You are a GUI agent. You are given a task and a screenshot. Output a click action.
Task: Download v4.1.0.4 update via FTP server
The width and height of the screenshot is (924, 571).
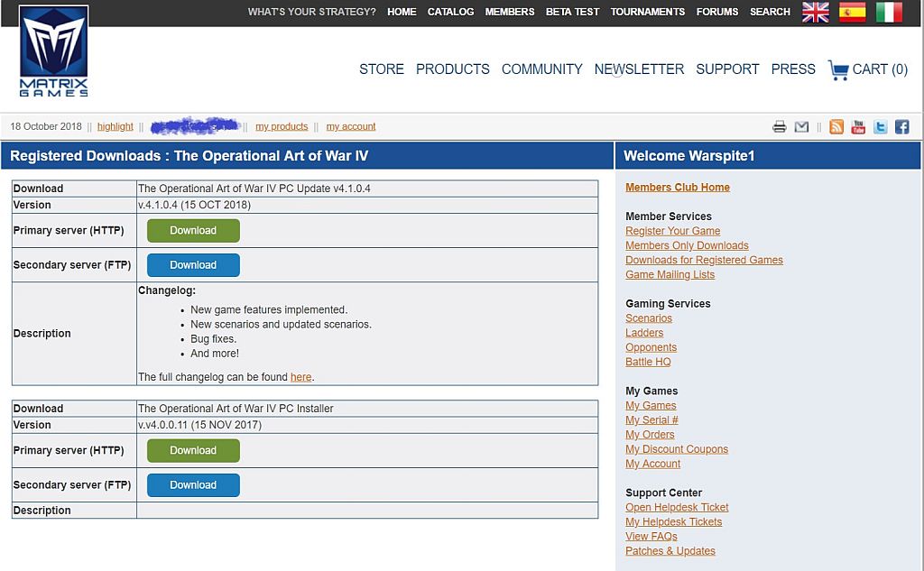[x=193, y=265]
